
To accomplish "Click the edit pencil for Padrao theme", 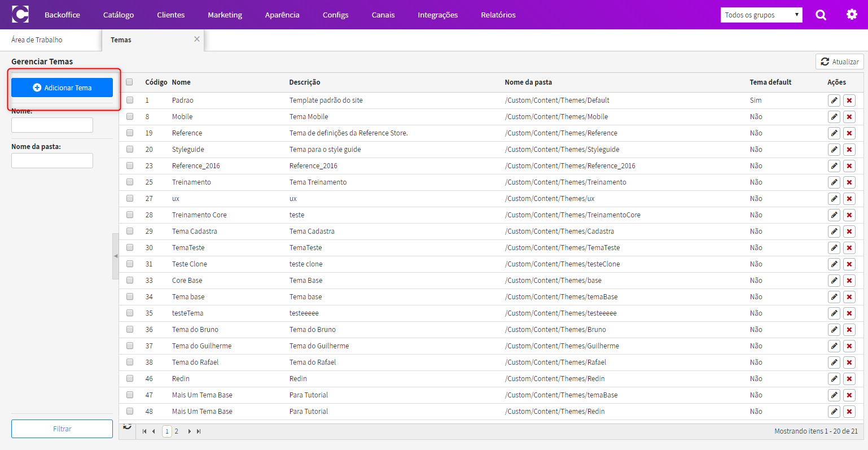I will (834, 101).
